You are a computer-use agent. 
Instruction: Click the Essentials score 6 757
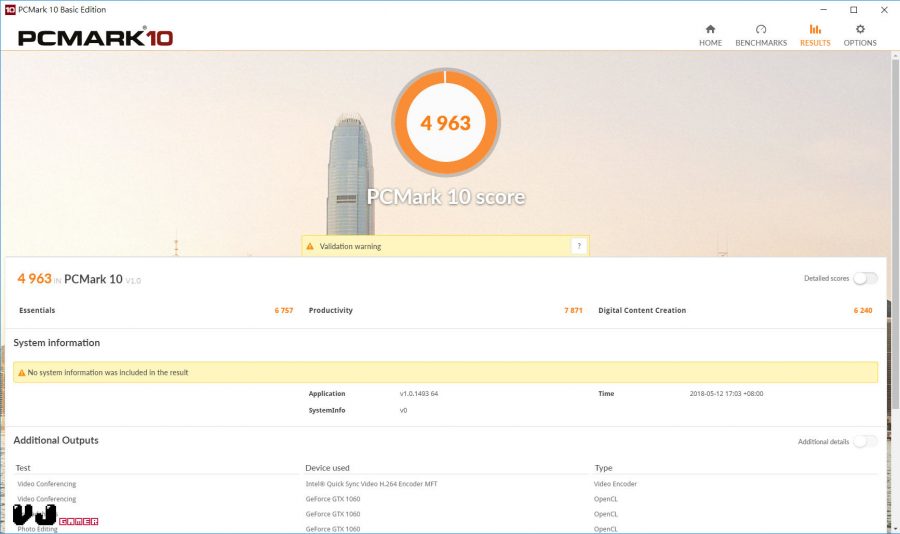coord(284,311)
